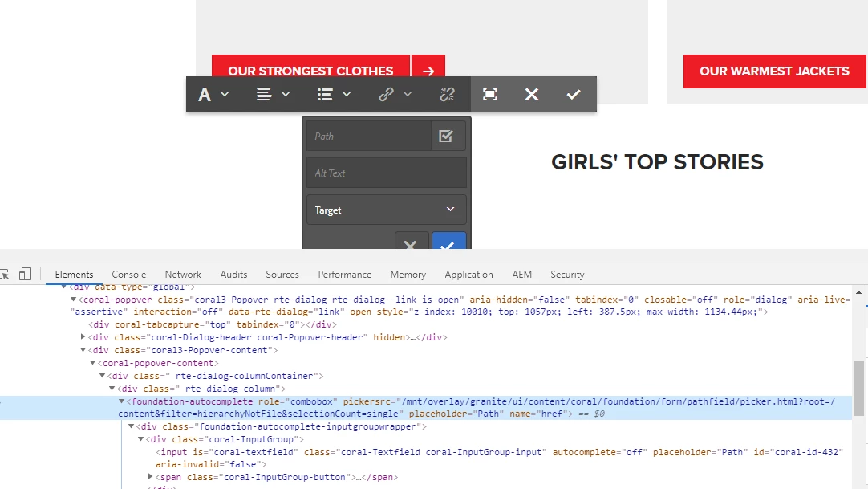Expand lists dropdown arrow
868x489 pixels.
pos(347,95)
